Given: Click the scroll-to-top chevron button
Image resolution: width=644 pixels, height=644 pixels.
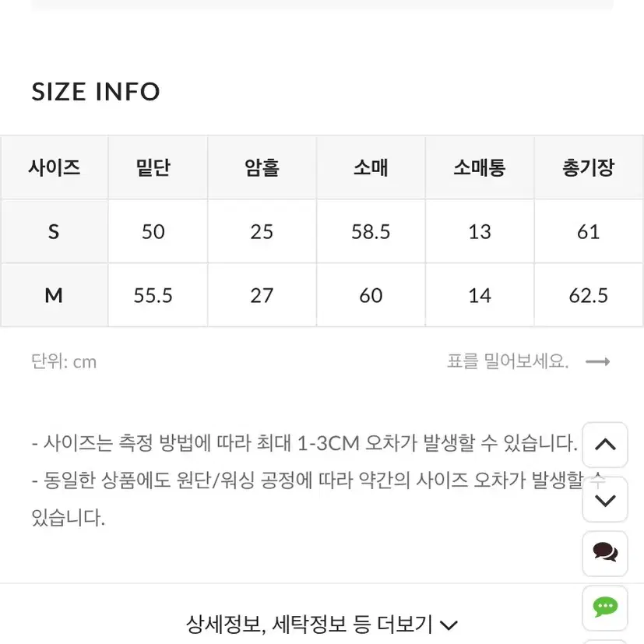Looking at the screenshot, I should click(605, 445).
